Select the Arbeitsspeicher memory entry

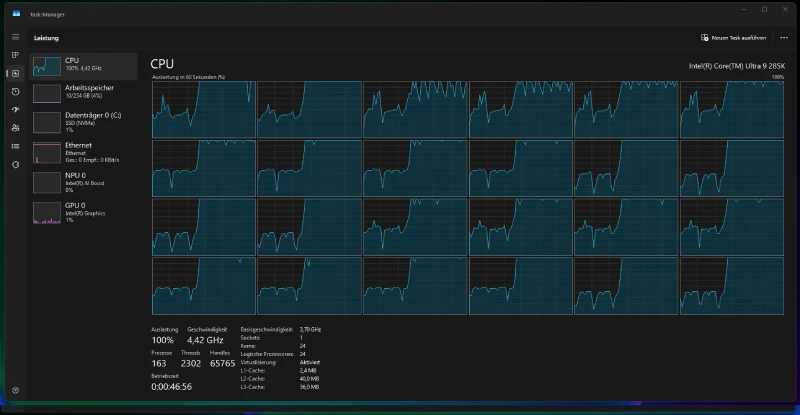(83, 93)
